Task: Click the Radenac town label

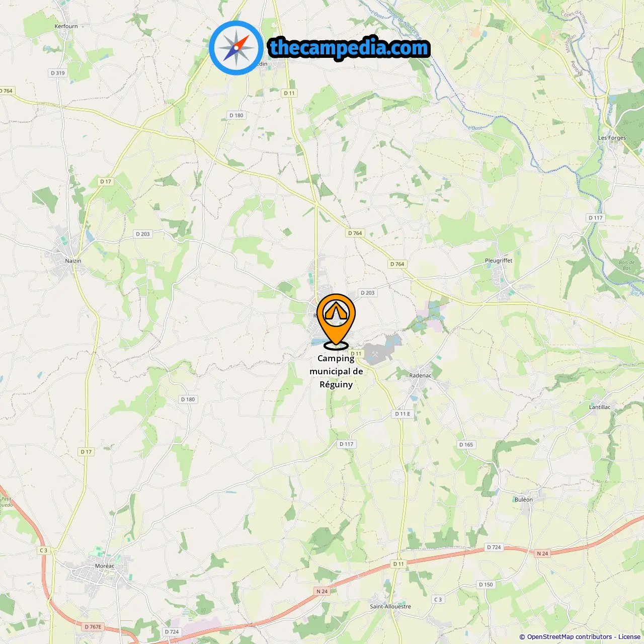Action: (420, 375)
